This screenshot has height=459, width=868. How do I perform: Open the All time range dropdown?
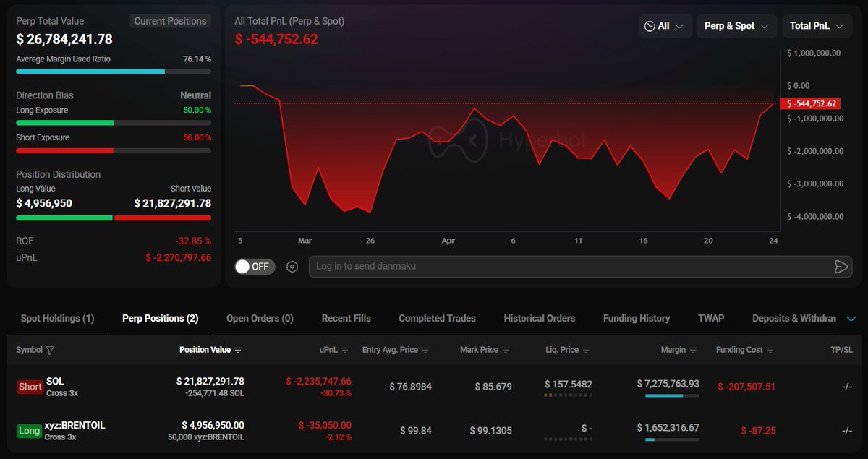point(664,26)
